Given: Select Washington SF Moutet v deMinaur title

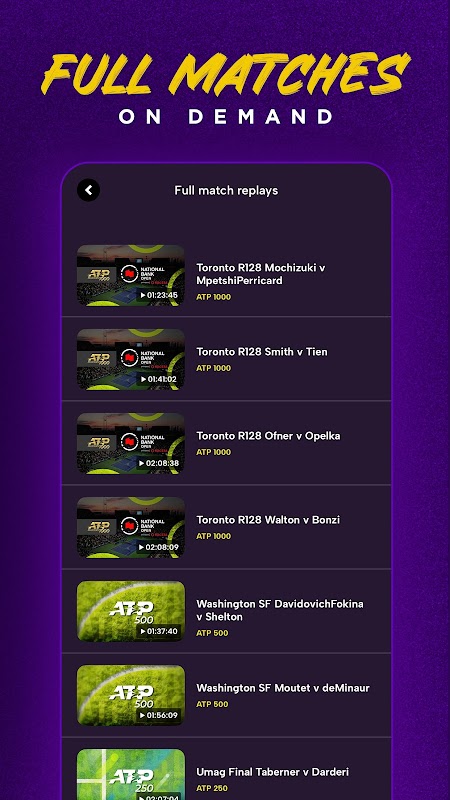Looking at the screenshot, I should coord(283,688).
